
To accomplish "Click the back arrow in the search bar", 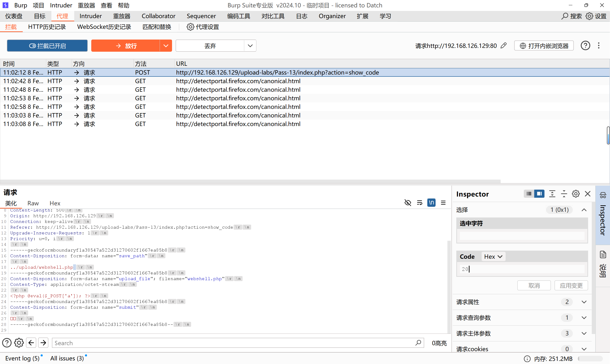I will (31, 343).
